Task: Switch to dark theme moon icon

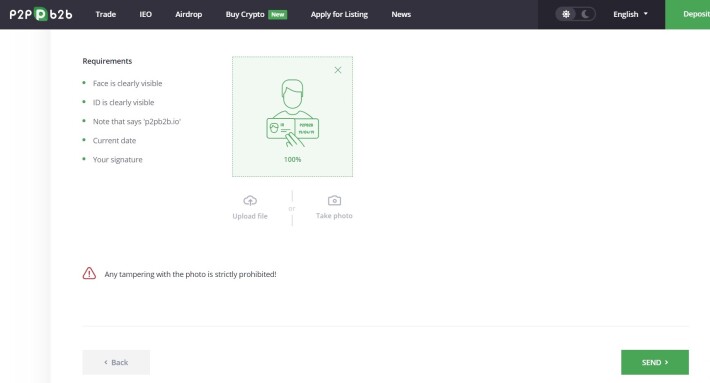Action: point(585,14)
